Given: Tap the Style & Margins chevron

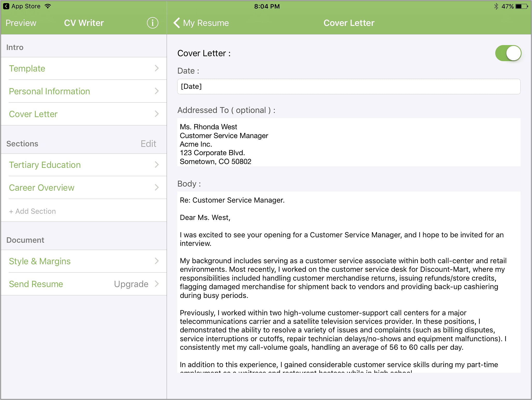Looking at the screenshot, I should (x=157, y=261).
